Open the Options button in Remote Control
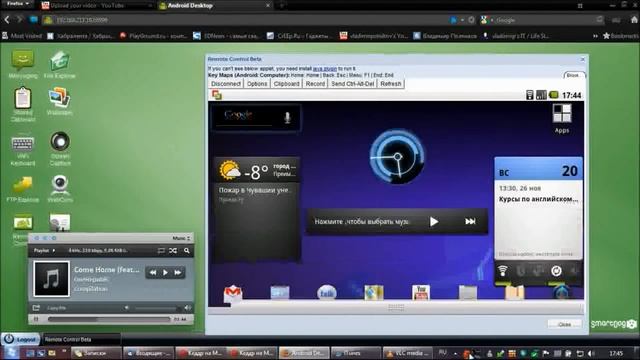Image resolution: width=640 pixels, height=360 pixels. coord(257,84)
